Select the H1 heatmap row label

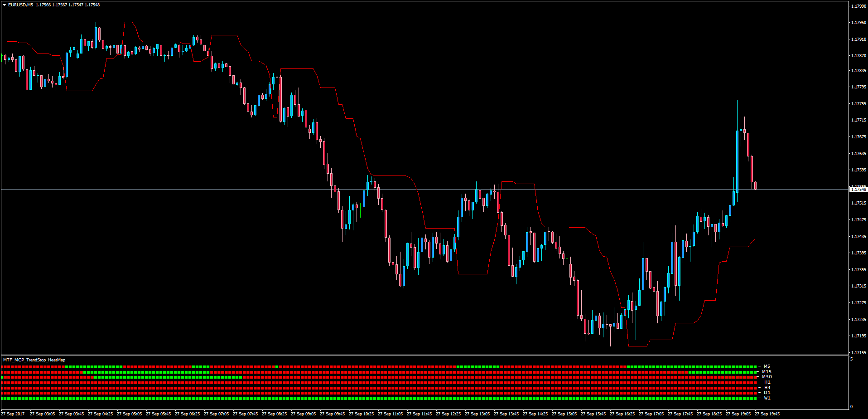tap(767, 382)
